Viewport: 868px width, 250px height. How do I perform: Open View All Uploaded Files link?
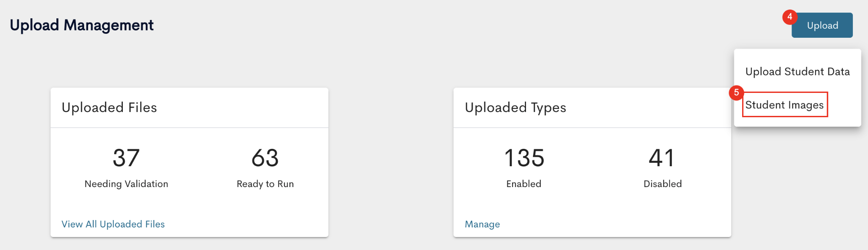tap(113, 224)
